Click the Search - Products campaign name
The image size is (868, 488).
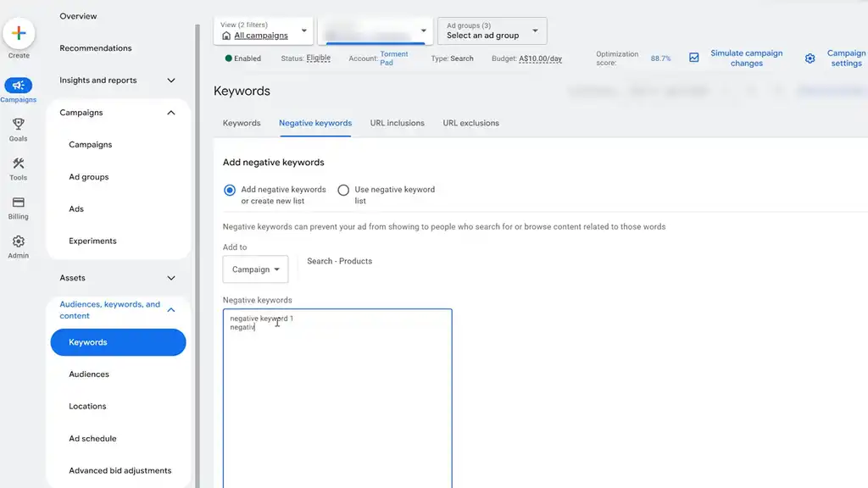point(339,261)
